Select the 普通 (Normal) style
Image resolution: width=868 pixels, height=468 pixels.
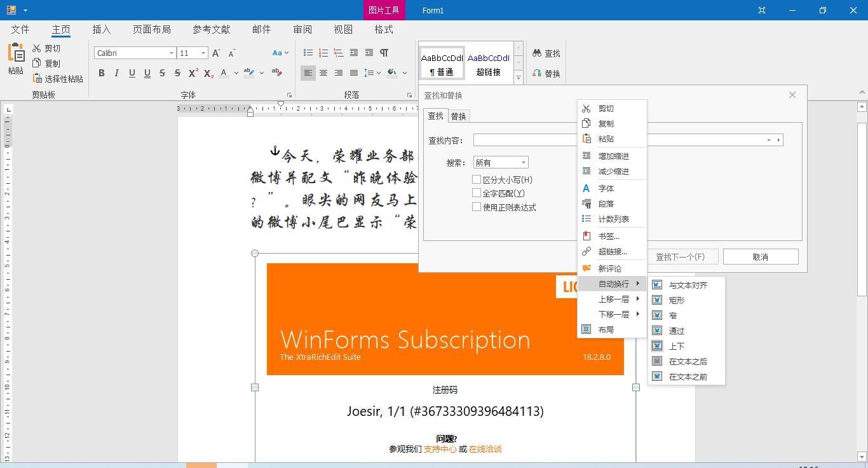442,64
